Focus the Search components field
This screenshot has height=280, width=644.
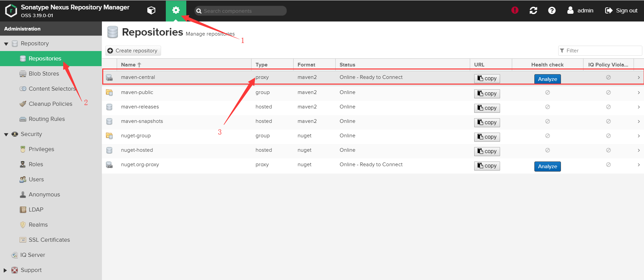pyautogui.click(x=240, y=11)
